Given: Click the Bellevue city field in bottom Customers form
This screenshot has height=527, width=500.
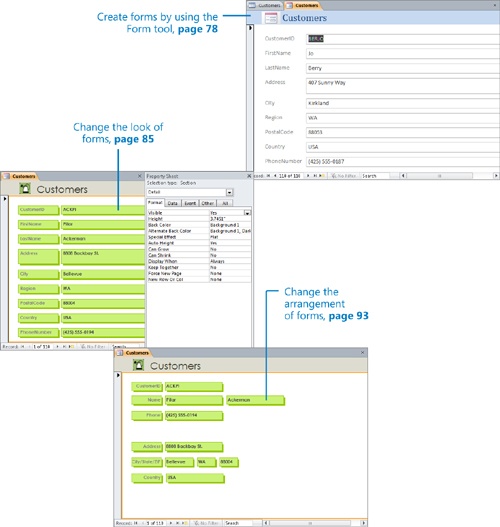Looking at the screenshot, I should (x=179, y=462).
